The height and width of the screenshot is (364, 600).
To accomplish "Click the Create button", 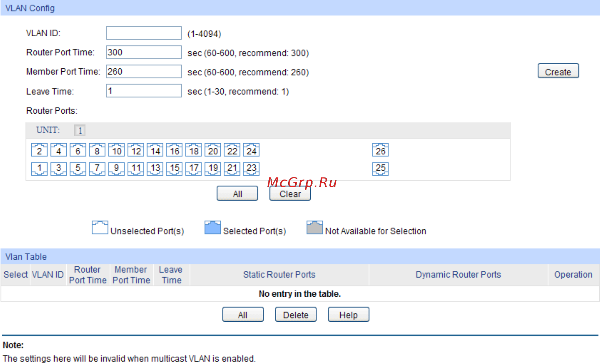I will (x=558, y=71).
